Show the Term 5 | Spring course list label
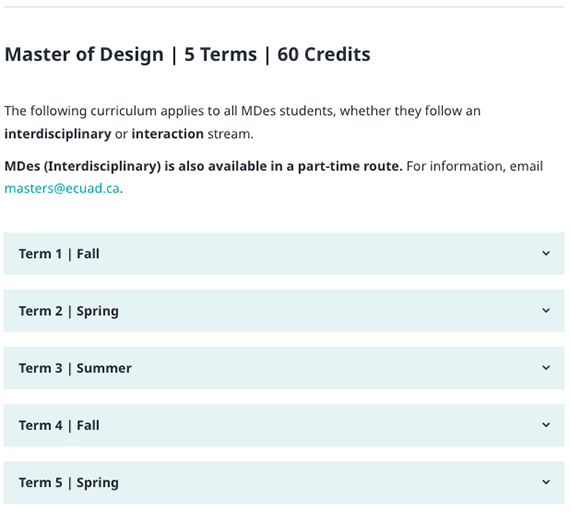Screen dimensions: 570x512 pyautogui.click(x=69, y=483)
